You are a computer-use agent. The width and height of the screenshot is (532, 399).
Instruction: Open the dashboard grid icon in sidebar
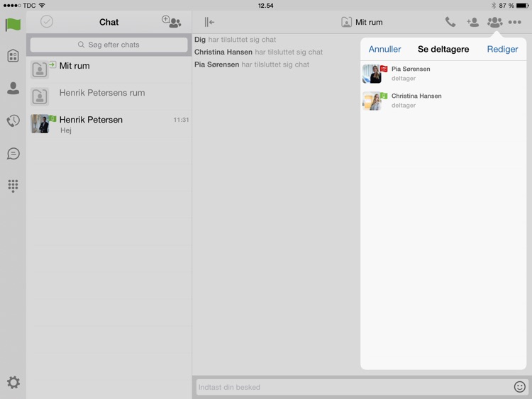13,55
